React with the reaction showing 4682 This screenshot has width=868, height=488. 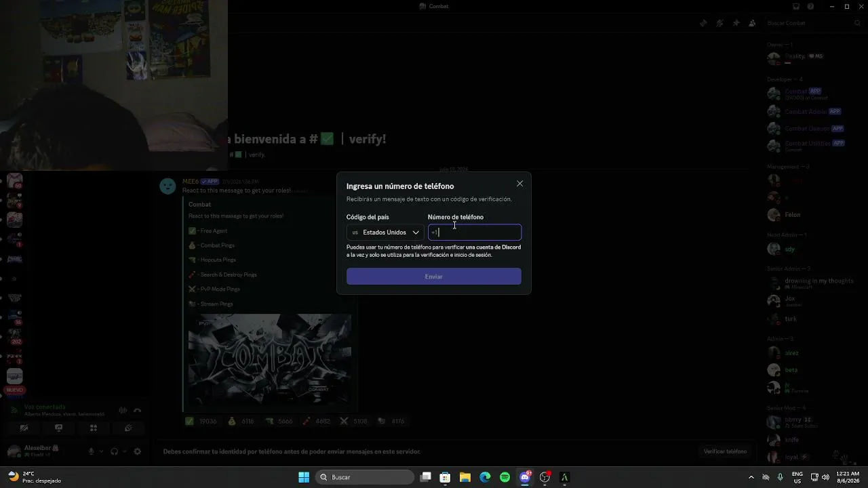point(316,421)
